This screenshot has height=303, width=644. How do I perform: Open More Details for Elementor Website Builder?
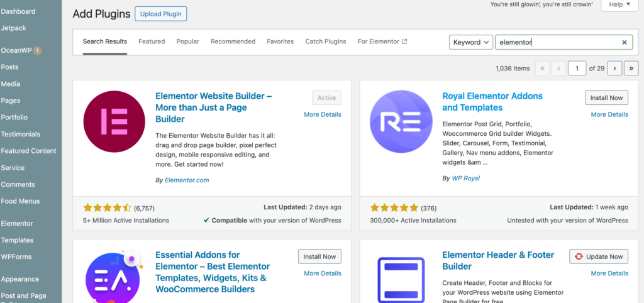(322, 114)
